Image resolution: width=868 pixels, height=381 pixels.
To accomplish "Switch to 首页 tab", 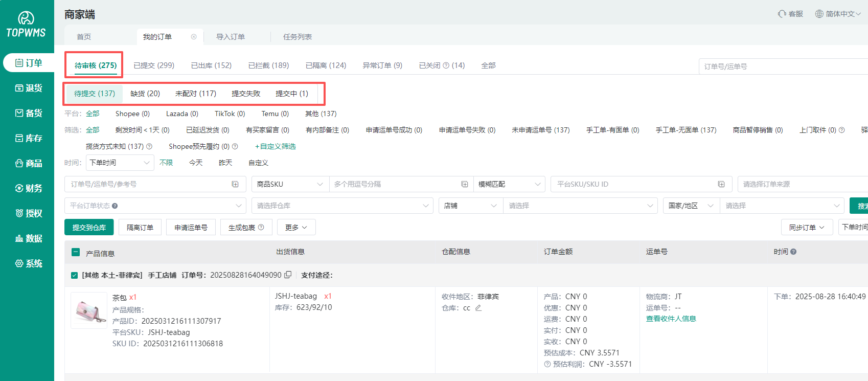I will coord(84,37).
